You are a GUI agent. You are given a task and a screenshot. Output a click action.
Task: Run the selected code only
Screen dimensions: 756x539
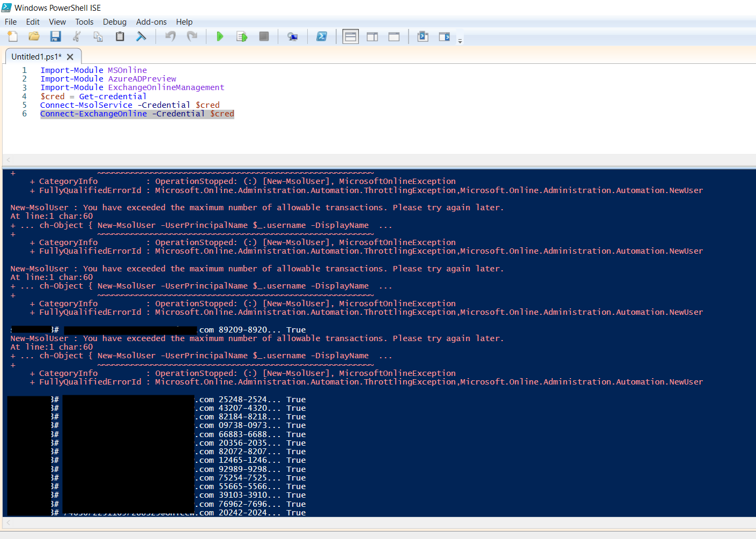(242, 36)
